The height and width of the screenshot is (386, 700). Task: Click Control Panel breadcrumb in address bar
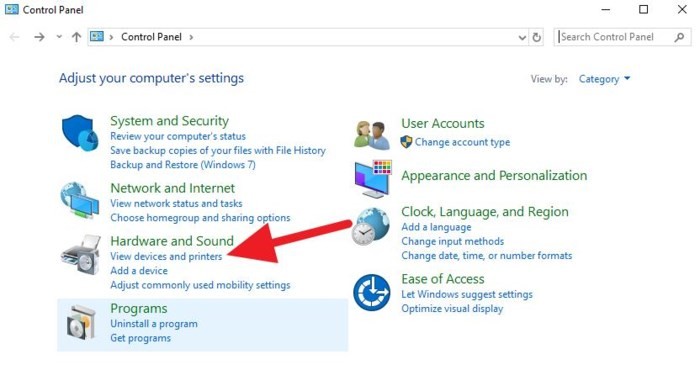coord(151,37)
